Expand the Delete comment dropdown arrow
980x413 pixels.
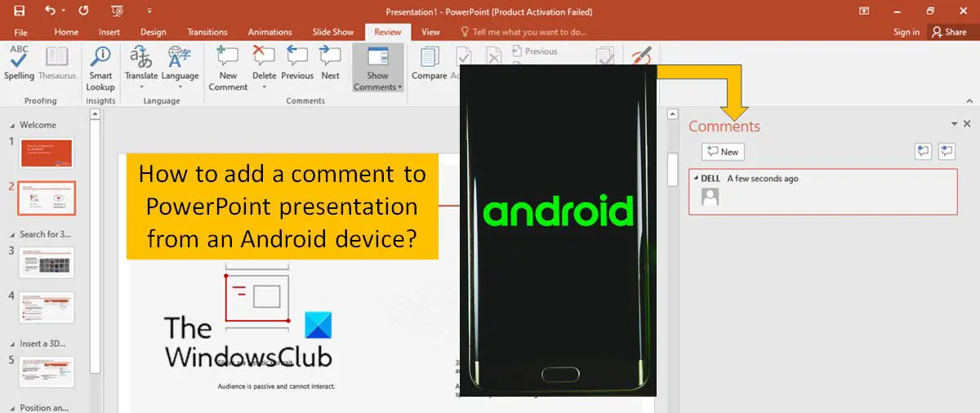264,85
